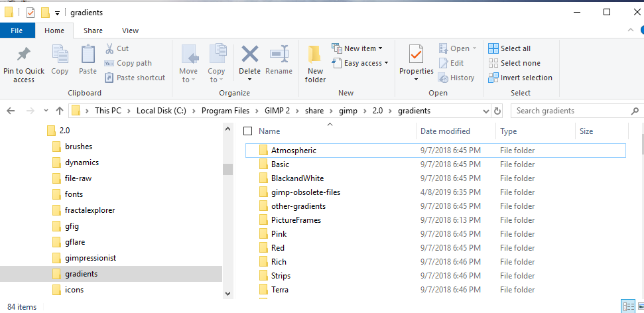This screenshot has width=644, height=313.
Task: Expand the address bar history dropdown
Action: point(486,111)
